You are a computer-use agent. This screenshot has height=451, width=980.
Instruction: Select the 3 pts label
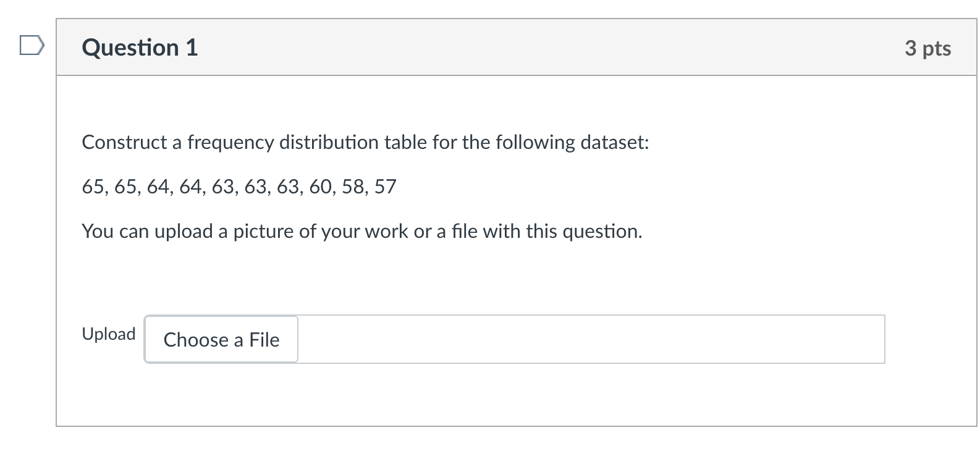click(928, 48)
